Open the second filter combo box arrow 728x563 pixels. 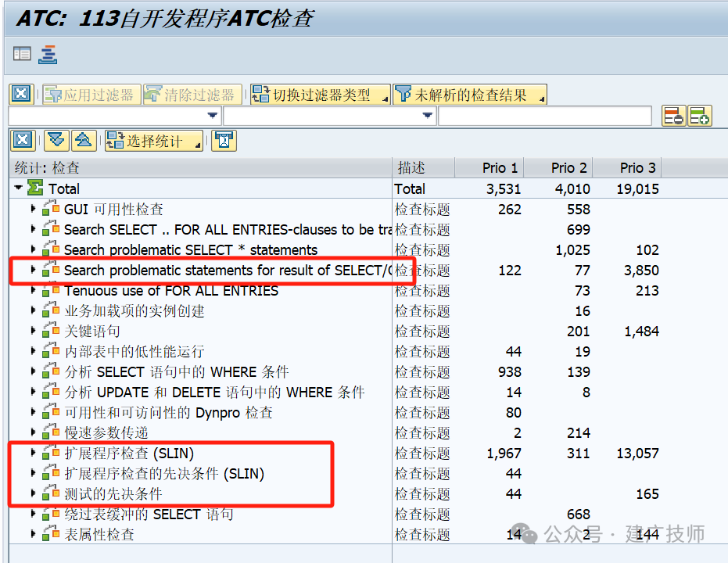pos(428,116)
